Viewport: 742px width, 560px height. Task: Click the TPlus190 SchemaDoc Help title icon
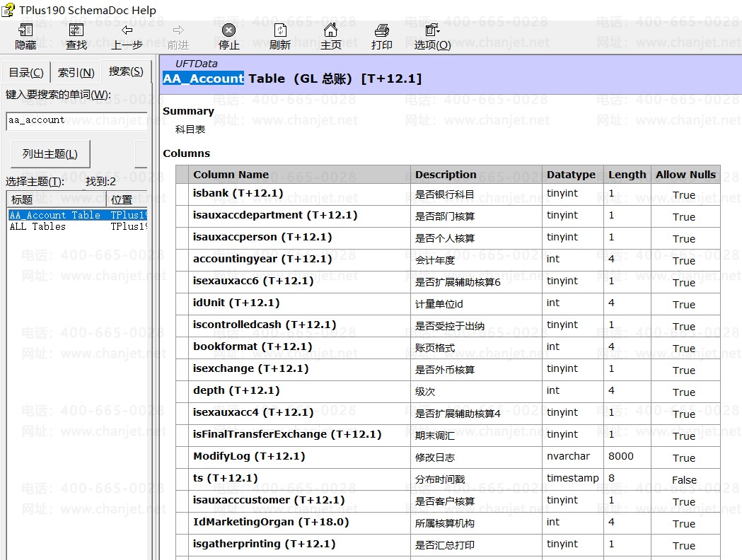[x=8, y=10]
